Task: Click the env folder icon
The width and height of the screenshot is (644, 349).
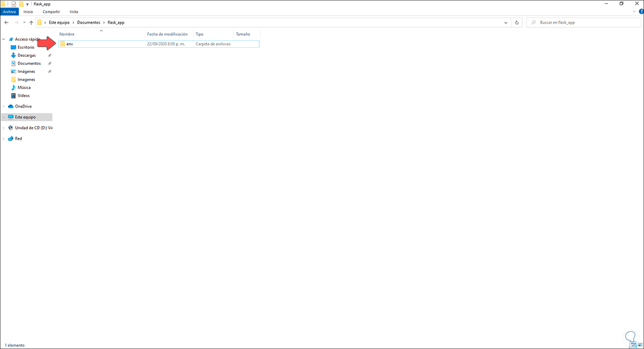Action: point(62,44)
